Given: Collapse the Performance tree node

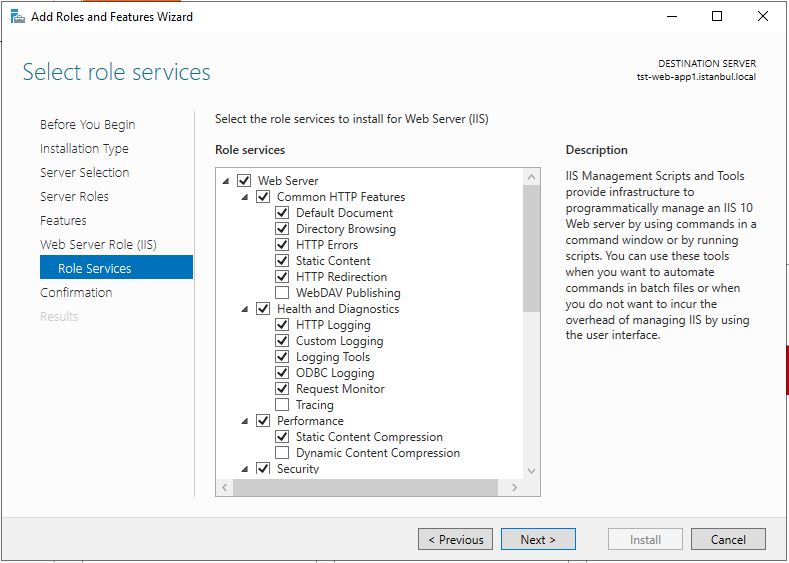Looking at the screenshot, I should [x=245, y=421].
